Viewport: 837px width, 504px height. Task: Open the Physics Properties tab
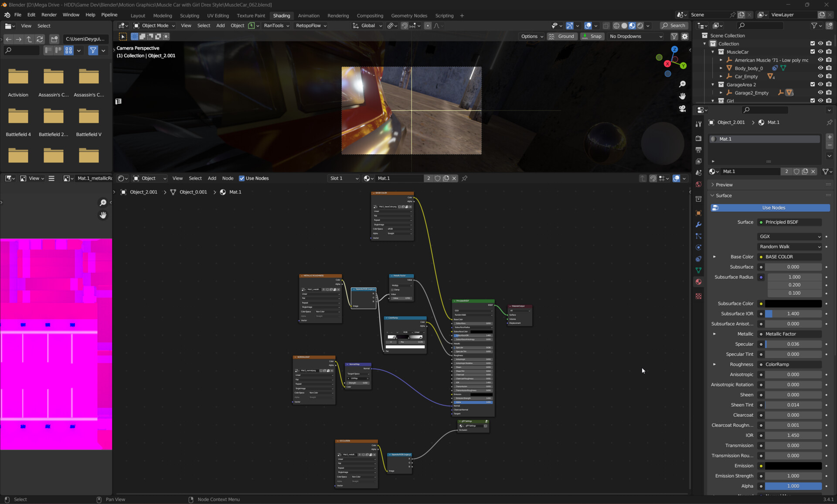[698, 247]
